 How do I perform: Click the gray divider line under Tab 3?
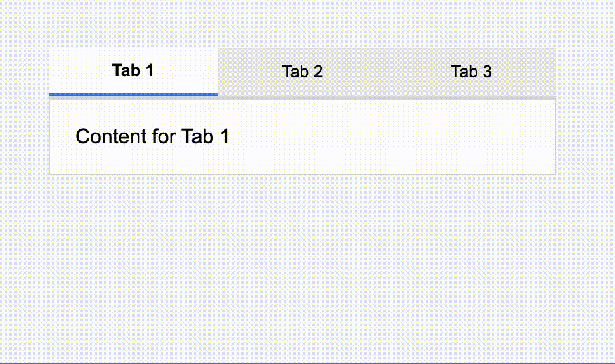(471, 97)
